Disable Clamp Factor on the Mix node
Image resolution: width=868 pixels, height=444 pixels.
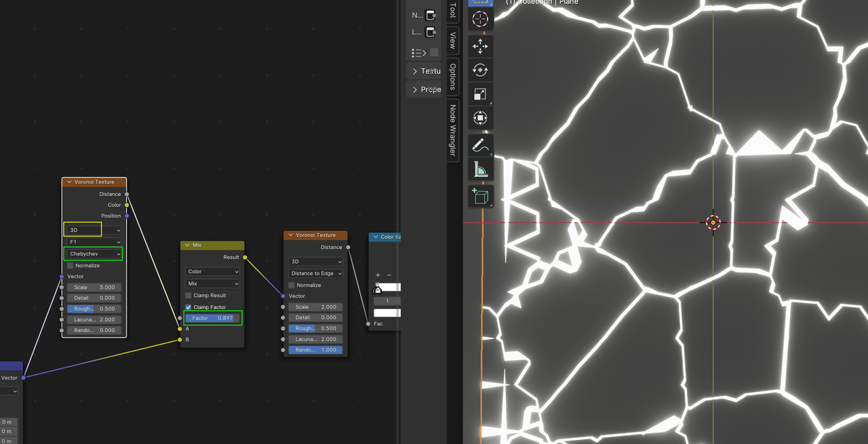pos(188,306)
